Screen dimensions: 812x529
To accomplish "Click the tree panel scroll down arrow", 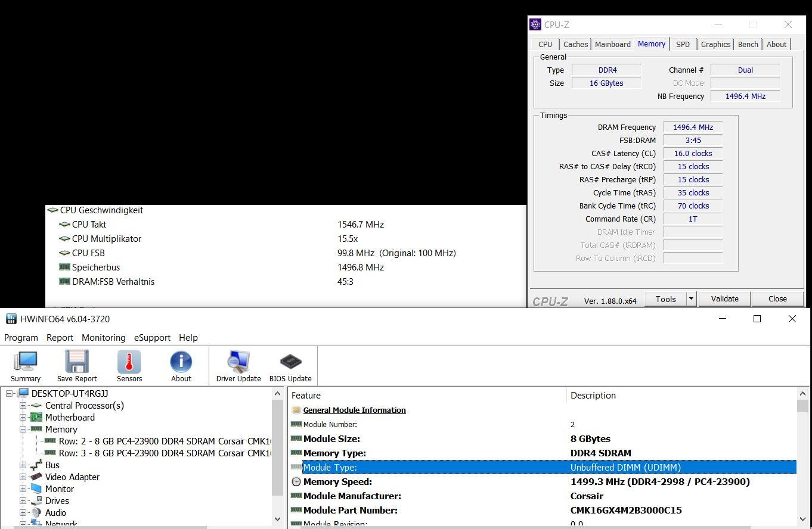I will tap(278, 518).
